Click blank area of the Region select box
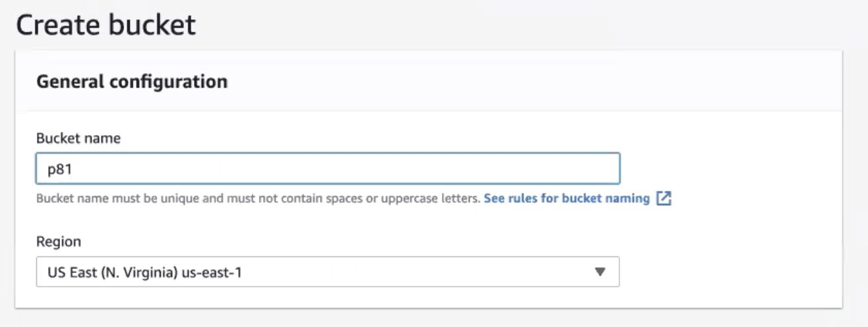868x327 pixels. pos(416,272)
